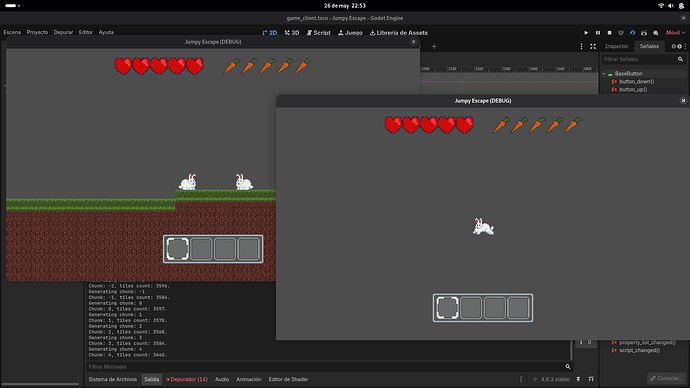
Task: Run a specific scene icon
Action: coord(644,33)
